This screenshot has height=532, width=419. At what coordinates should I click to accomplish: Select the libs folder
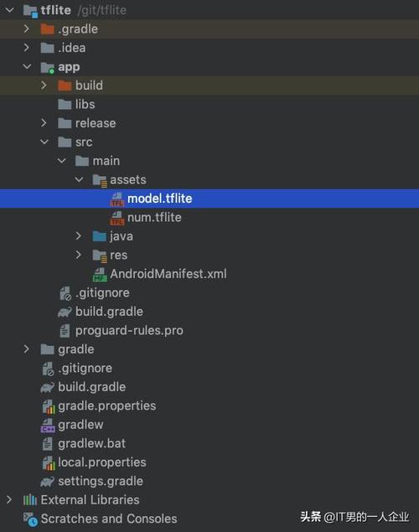85,104
